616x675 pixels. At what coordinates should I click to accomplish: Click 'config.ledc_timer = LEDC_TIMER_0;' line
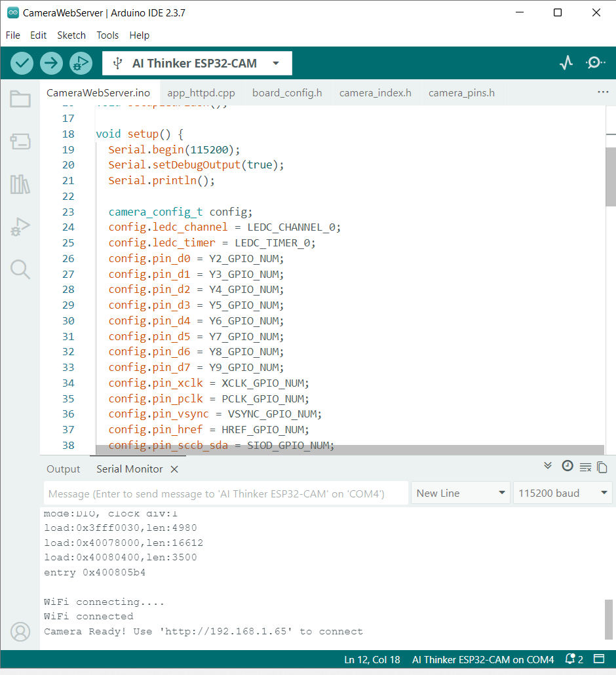(x=212, y=242)
